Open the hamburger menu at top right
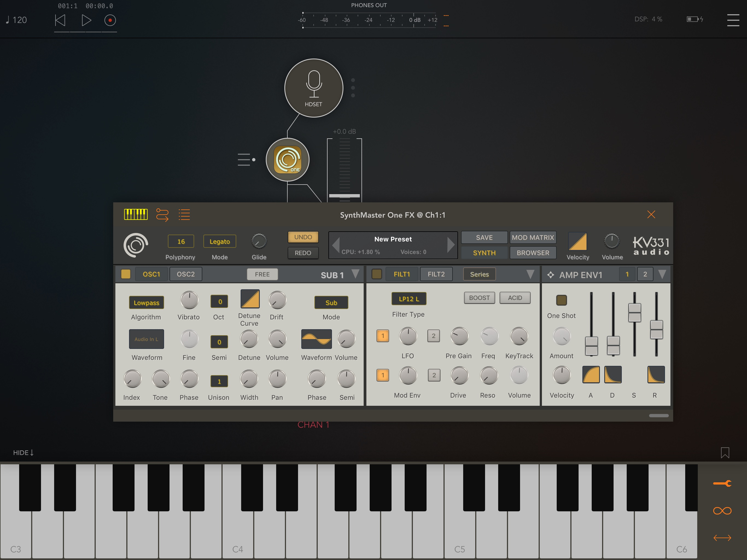 (x=733, y=20)
